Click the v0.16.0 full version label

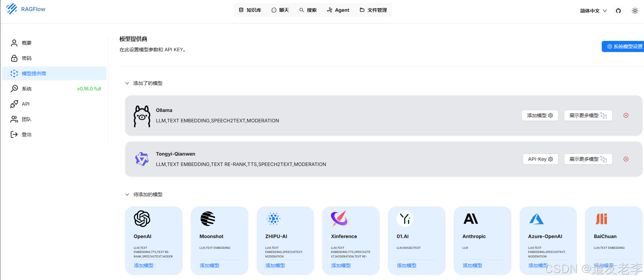pyautogui.click(x=89, y=89)
